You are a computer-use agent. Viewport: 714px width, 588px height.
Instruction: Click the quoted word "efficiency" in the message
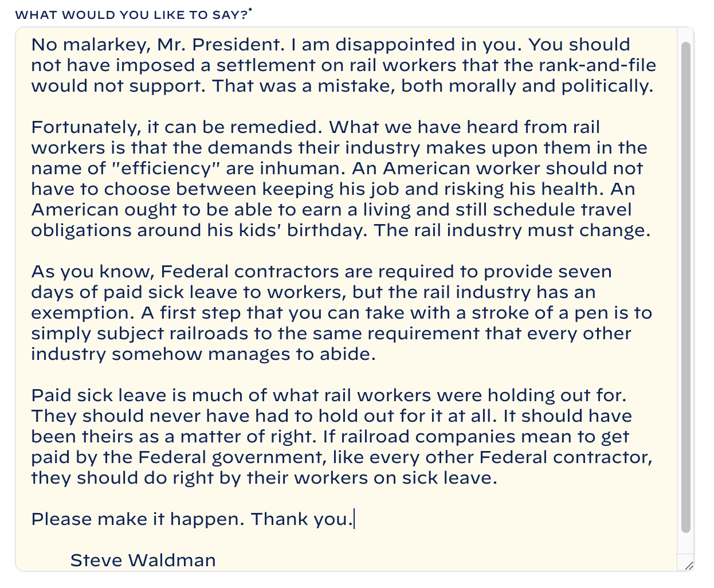[x=162, y=168]
